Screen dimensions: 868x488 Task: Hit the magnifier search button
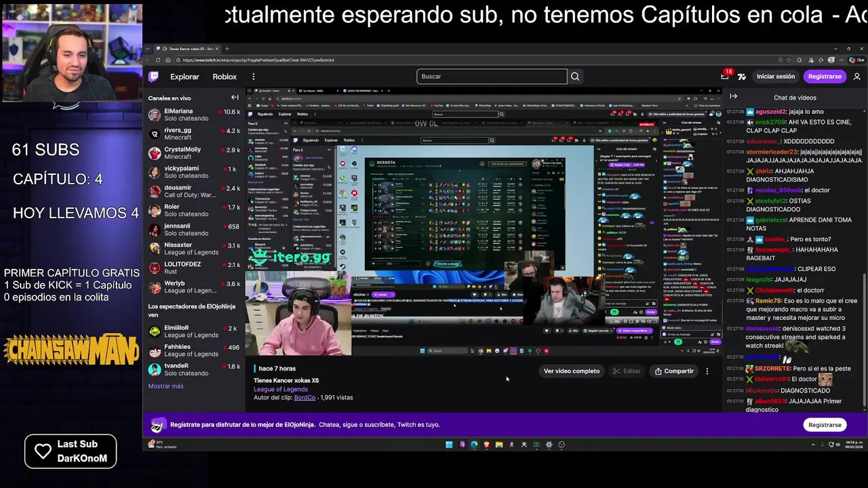575,77
